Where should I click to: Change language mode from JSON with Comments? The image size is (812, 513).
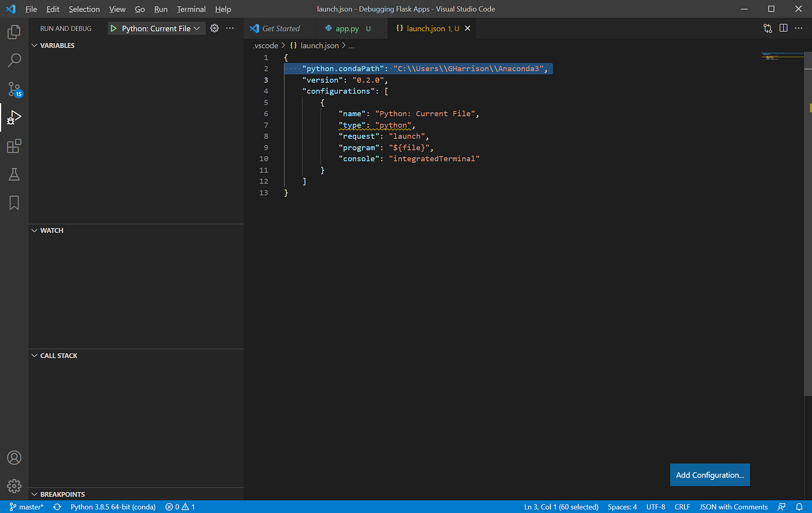733,507
